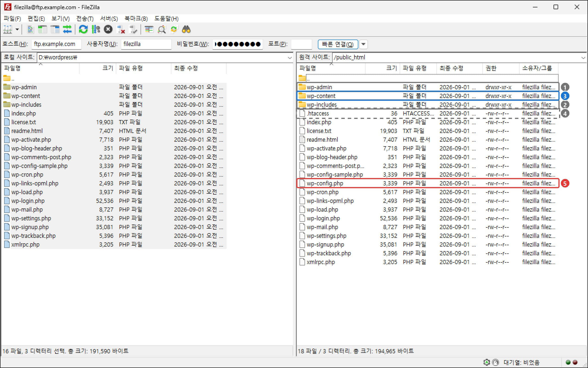Click the remote parent directory folder icon

coord(302,78)
